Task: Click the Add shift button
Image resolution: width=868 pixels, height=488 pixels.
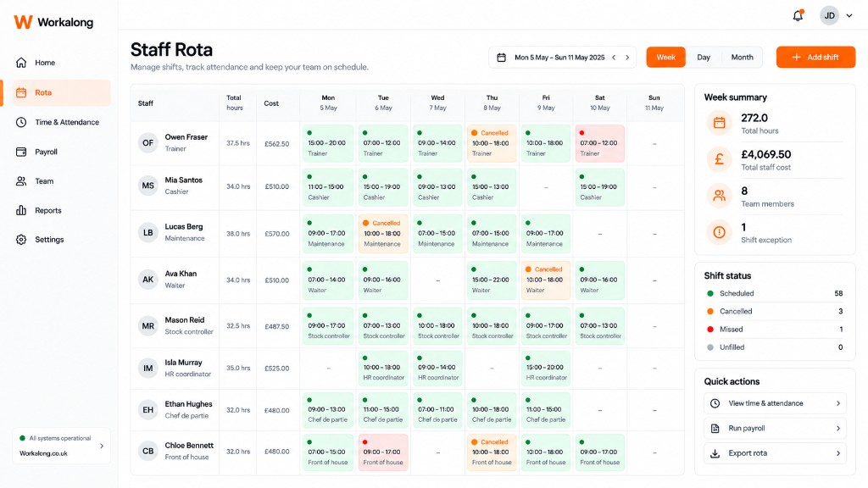Action: click(x=815, y=58)
